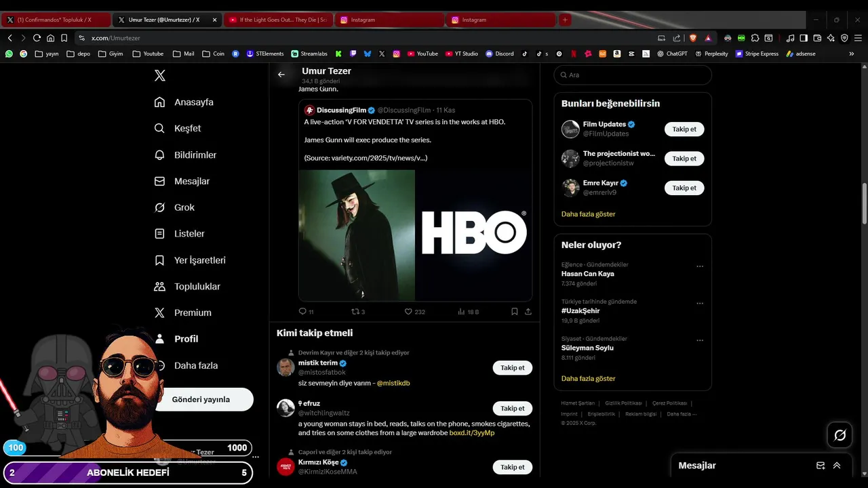Screen dimensions: 868x488
Task: Open Daha fazla göster under Neler oluyor
Action: [588, 379]
